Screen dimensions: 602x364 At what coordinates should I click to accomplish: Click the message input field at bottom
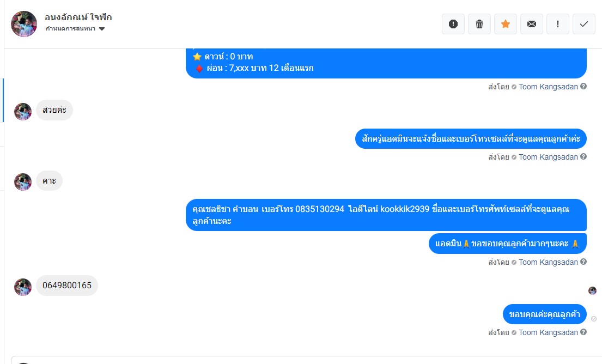(306, 360)
